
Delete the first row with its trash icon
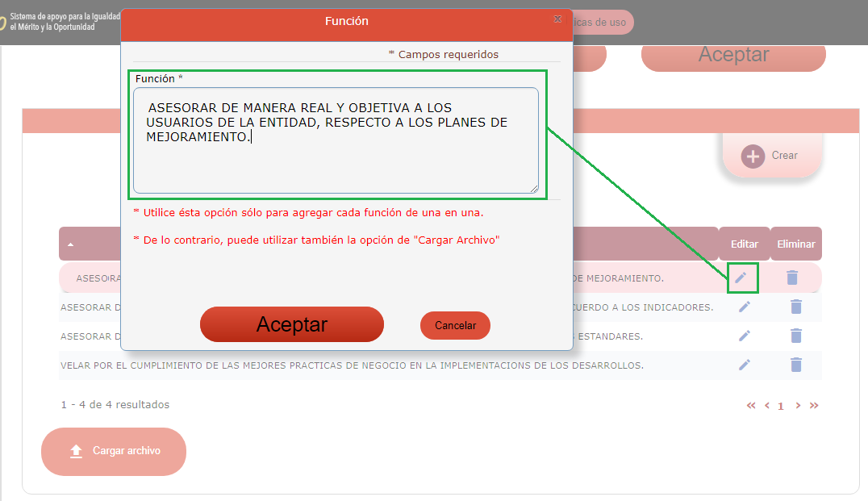point(792,278)
